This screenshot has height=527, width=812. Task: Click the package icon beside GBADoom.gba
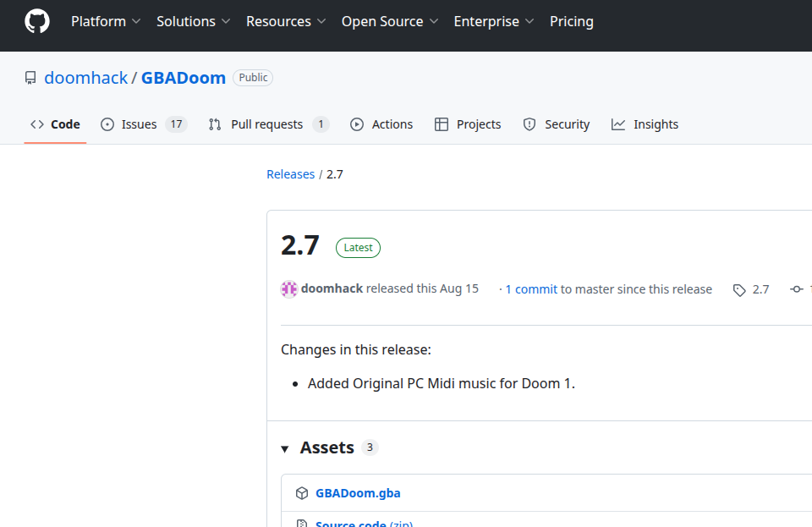302,493
